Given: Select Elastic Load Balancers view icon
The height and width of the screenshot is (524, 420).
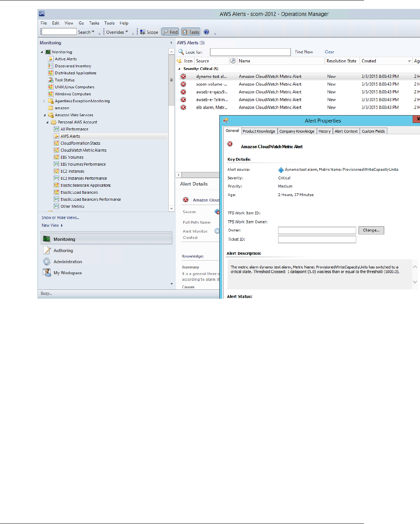Looking at the screenshot, I should point(56,192).
